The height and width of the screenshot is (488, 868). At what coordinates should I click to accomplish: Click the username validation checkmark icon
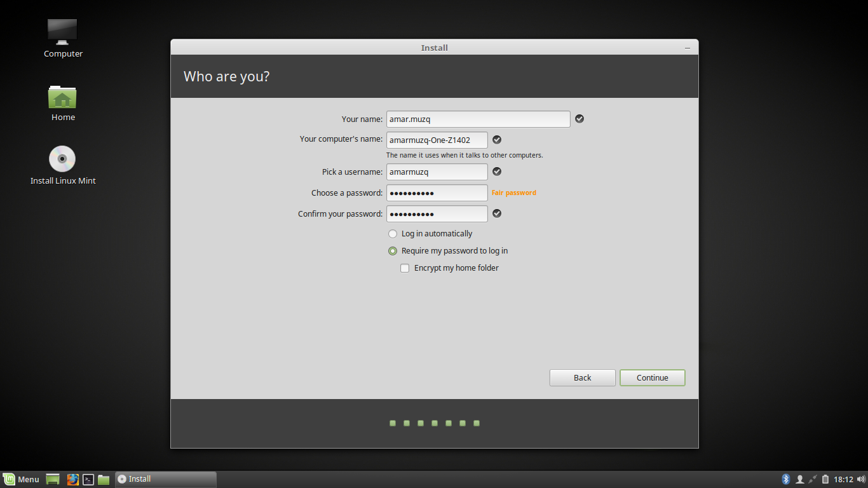click(497, 172)
